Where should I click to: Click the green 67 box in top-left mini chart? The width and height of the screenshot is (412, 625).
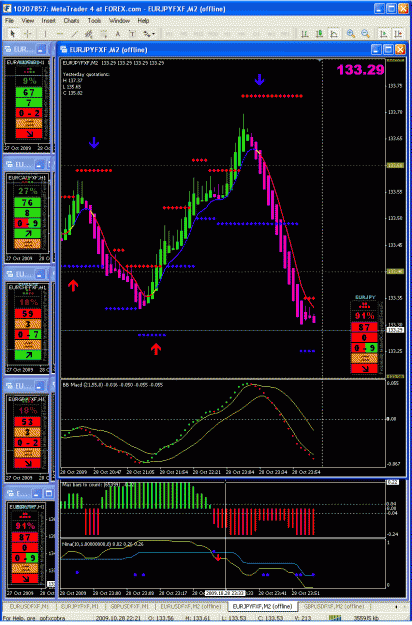click(x=29, y=92)
